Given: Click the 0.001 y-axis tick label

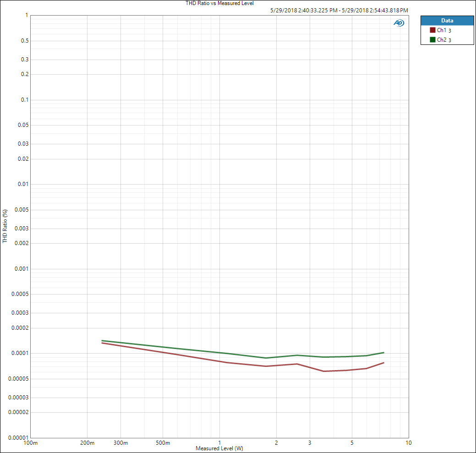Looking at the screenshot, I should pos(21,269).
